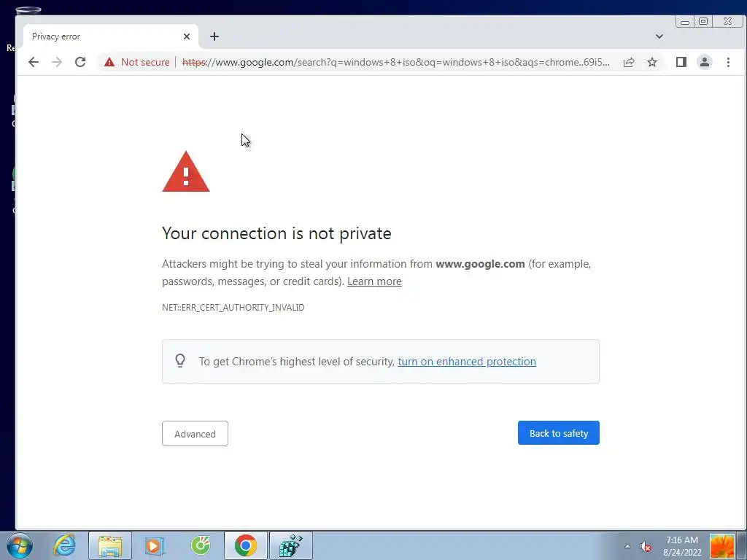Go back using the browser back arrow
This screenshot has height=560, width=747.
pyautogui.click(x=34, y=63)
